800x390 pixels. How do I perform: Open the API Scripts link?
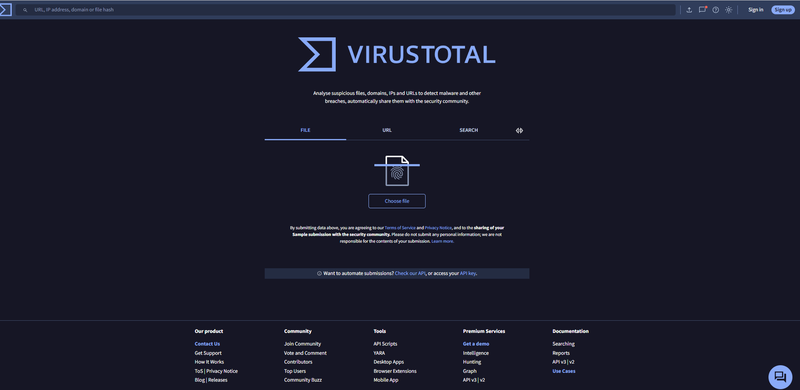coord(385,344)
